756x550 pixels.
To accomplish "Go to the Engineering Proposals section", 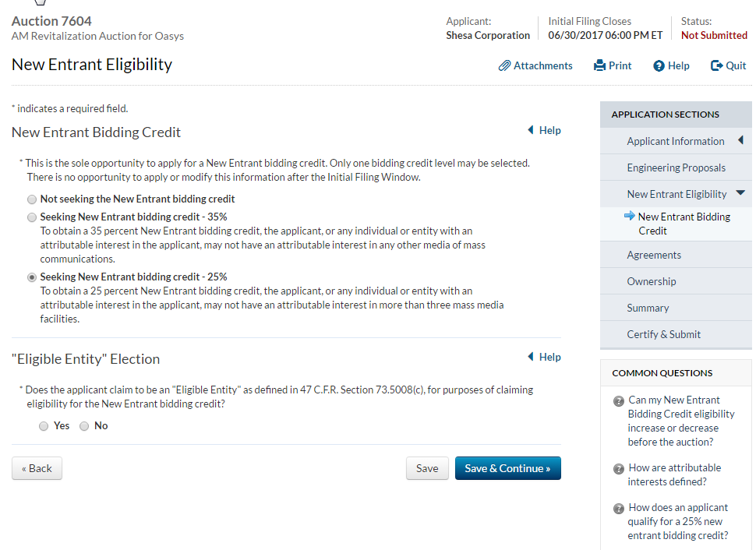I will click(x=676, y=167).
